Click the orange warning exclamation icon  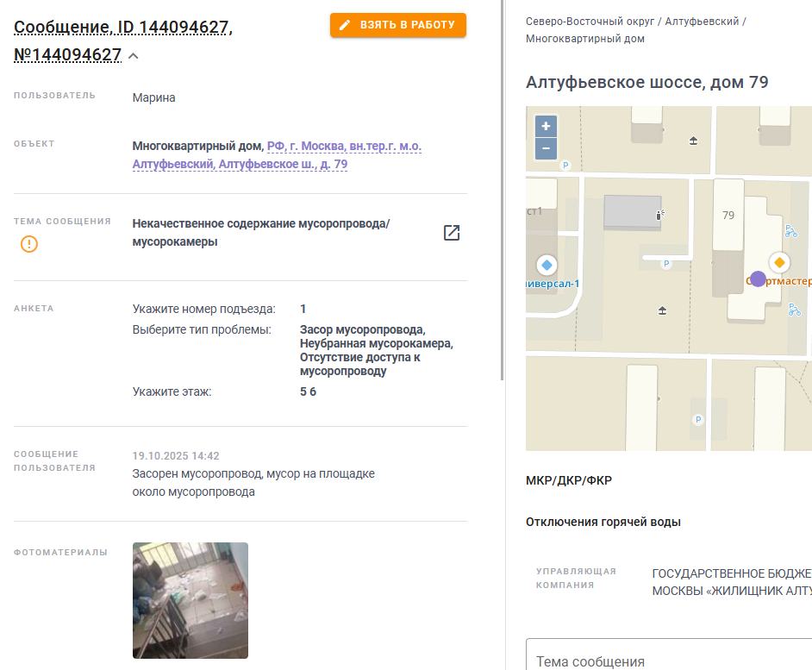click(x=29, y=243)
